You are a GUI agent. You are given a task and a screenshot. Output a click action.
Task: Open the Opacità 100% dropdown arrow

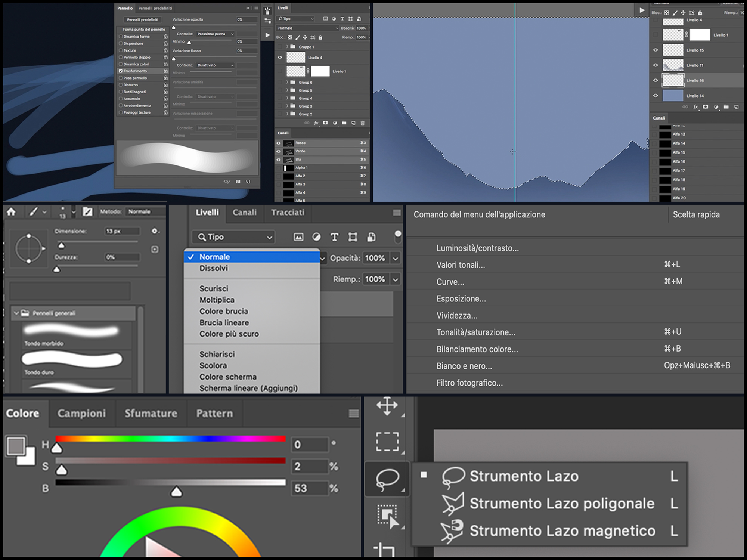pos(396,258)
